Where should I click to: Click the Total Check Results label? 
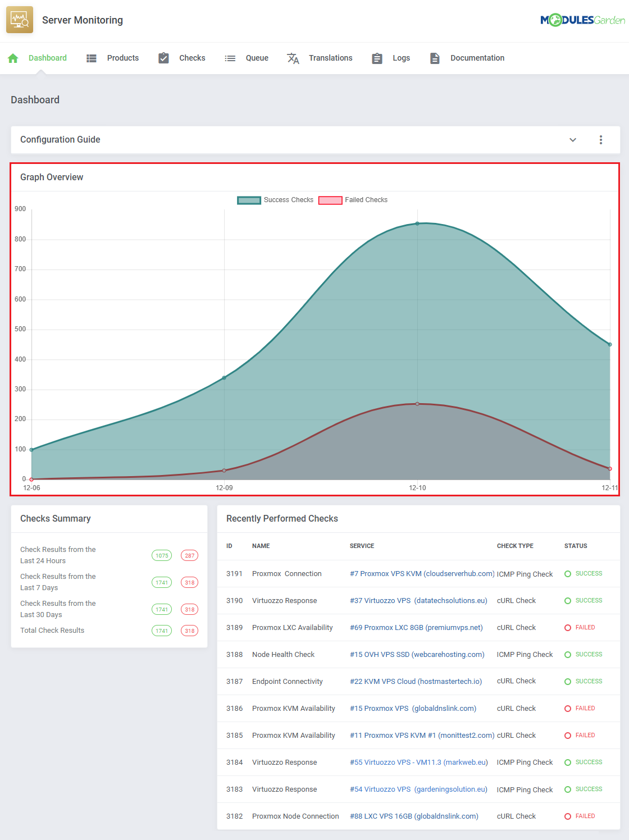click(x=52, y=631)
